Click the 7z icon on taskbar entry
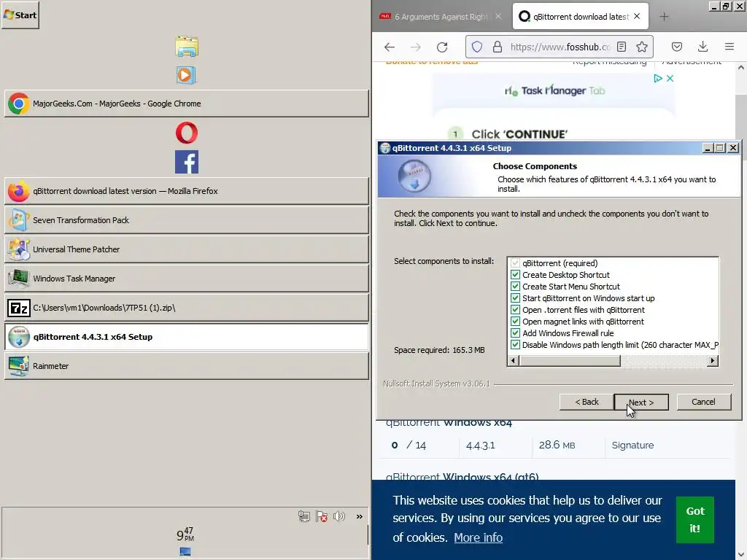Image resolution: width=747 pixels, height=560 pixels. pyautogui.click(x=19, y=308)
